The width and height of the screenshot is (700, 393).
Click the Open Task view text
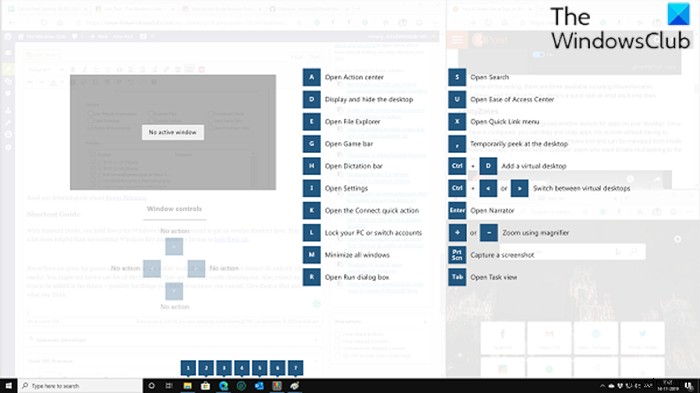[x=493, y=277]
